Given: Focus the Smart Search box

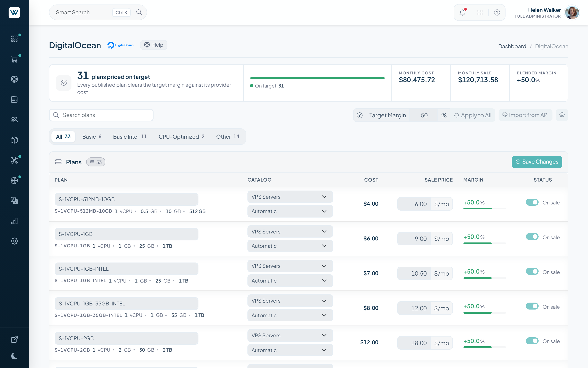Looking at the screenshot, I should pos(98,12).
